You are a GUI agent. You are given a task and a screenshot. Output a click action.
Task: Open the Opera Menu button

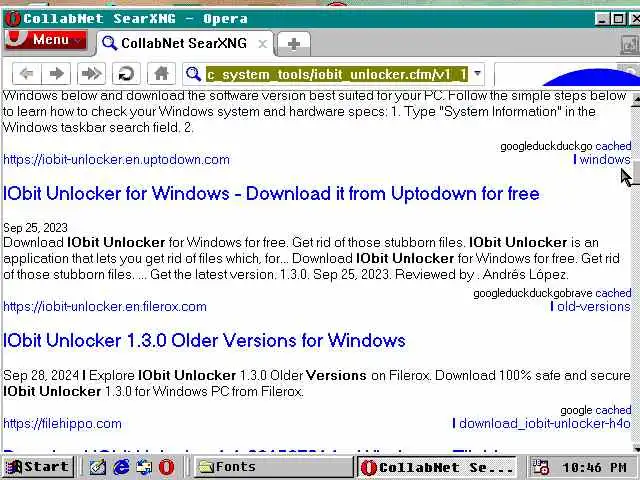tap(46, 40)
